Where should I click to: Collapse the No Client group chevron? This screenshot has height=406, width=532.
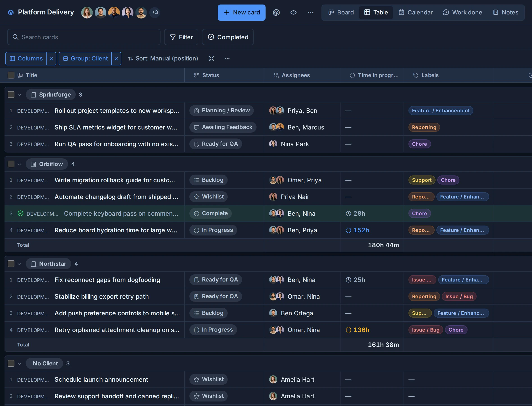[x=20, y=363]
